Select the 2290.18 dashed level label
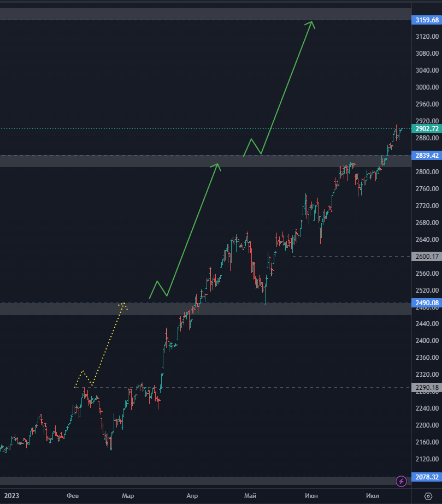This screenshot has width=442, height=504. point(427,387)
